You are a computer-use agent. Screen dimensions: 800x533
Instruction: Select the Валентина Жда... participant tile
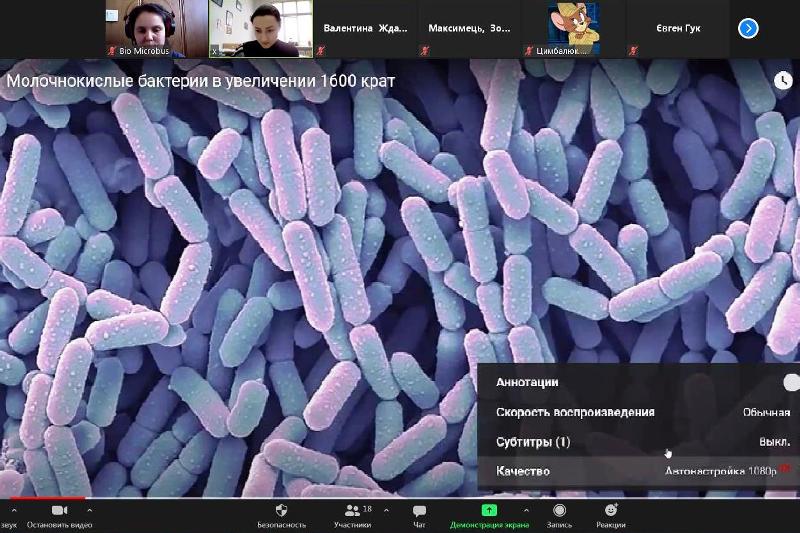[365, 29]
